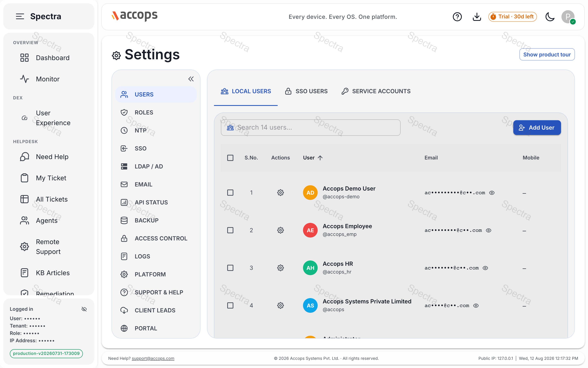
Task: Go to User Experience
Action: click(x=49, y=118)
